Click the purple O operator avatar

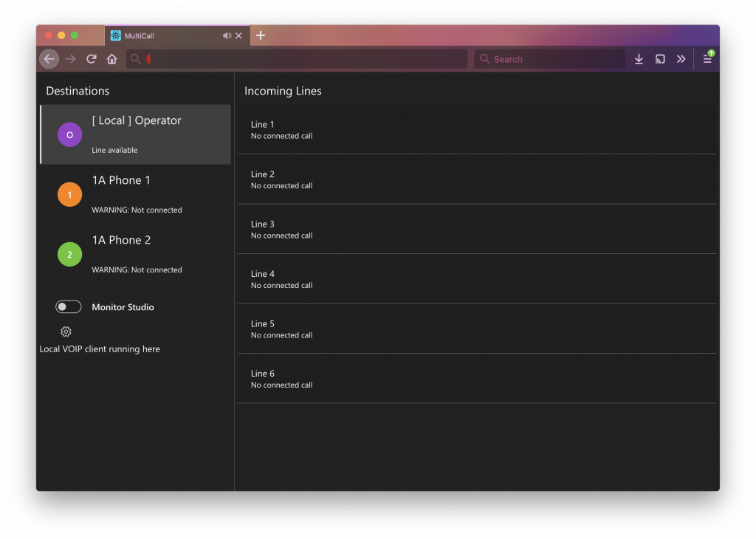pos(70,134)
